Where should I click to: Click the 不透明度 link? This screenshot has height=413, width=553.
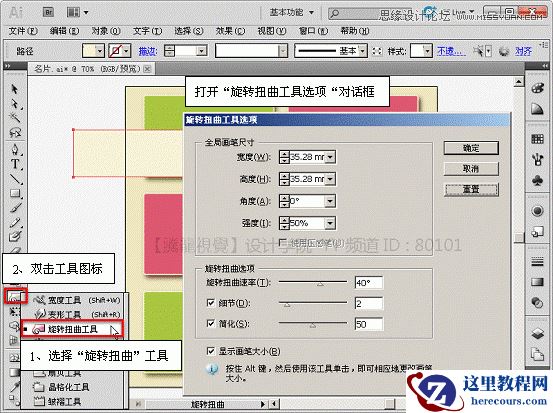[x=451, y=51]
